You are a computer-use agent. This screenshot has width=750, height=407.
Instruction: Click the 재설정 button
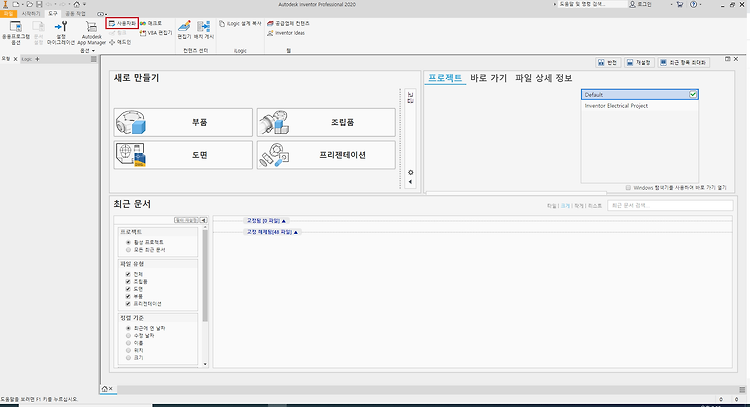tap(640, 63)
